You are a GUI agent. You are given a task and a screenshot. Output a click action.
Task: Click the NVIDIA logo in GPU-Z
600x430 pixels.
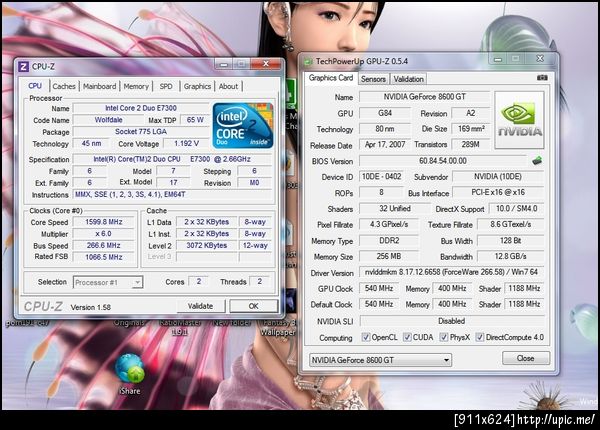tap(519, 120)
